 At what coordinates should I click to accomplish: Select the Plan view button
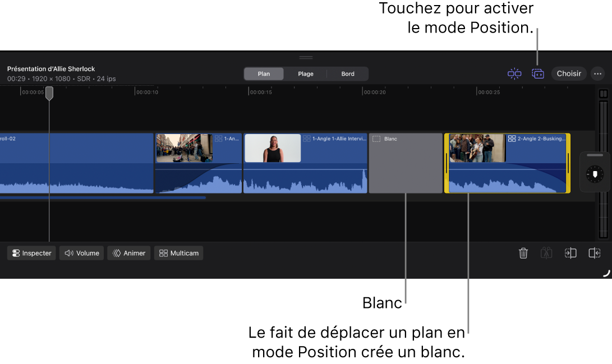[x=264, y=73]
